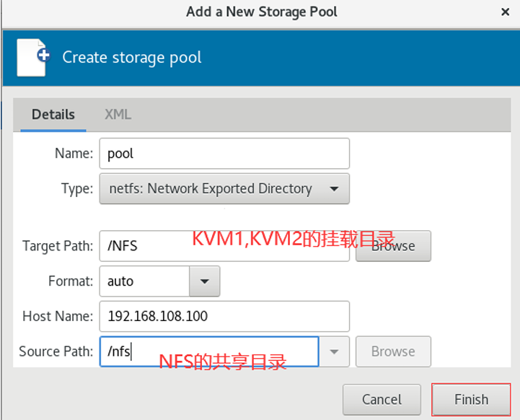Cancel the storage pool creation
Image resolution: width=520 pixels, height=420 pixels.
(x=382, y=400)
